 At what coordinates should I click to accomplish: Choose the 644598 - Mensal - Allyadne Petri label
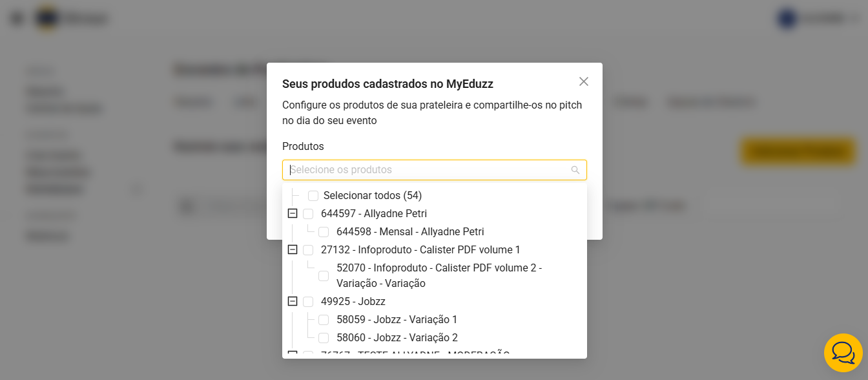click(410, 232)
